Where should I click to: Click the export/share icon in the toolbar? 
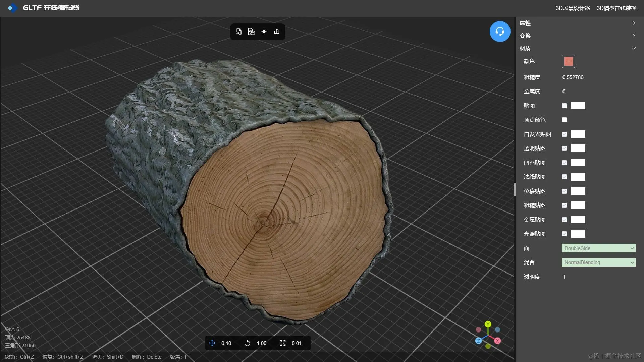(277, 32)
